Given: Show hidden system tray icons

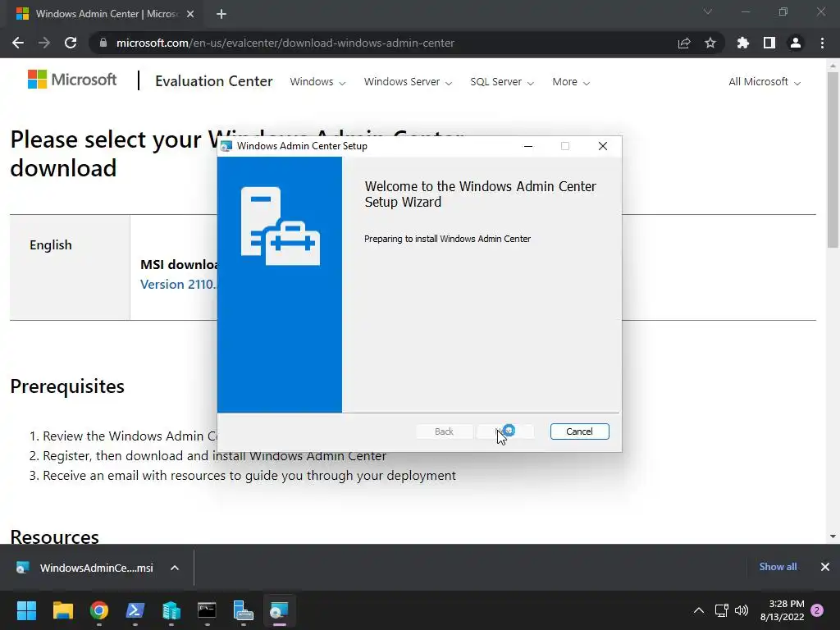Looking at the screenshot, I should point(699,610).
